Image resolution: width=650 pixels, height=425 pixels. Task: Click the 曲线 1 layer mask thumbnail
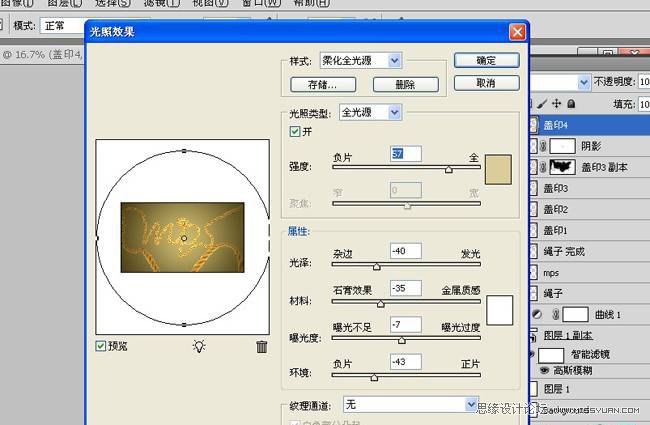pos(575,314)
